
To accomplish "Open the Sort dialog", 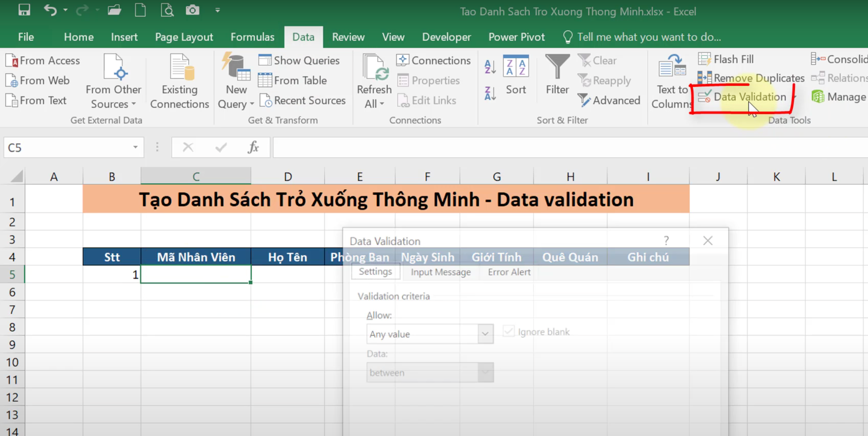I will (x=516, y=75).
